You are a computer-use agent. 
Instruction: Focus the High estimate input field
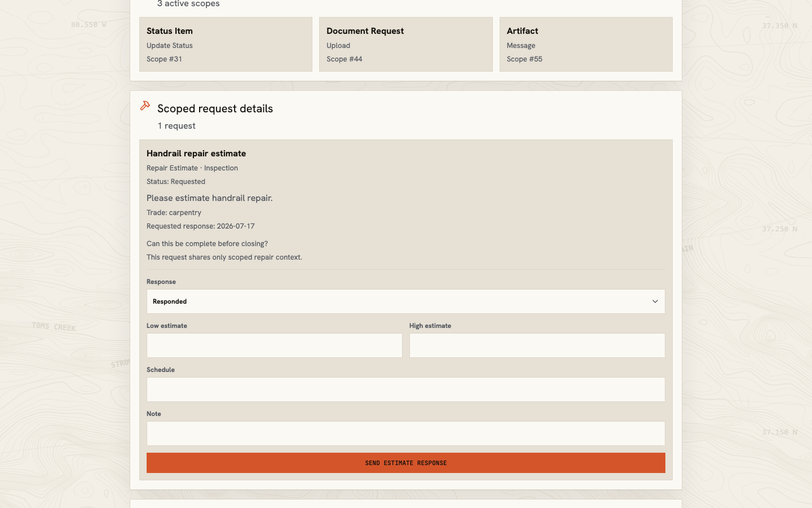(x=537, y=345)
